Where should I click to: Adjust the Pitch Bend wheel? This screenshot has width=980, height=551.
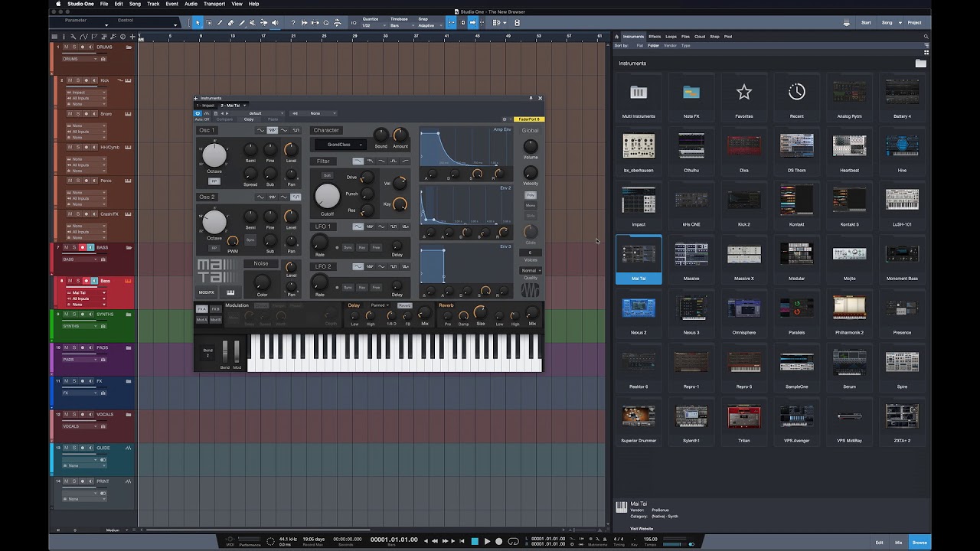pos(225,352)
